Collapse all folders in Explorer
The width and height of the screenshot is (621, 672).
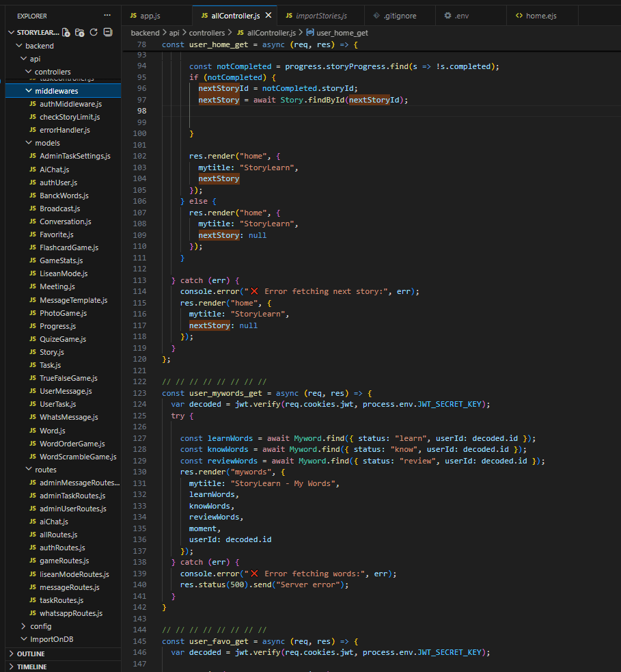pyautogui.click(x=107, y=32)
